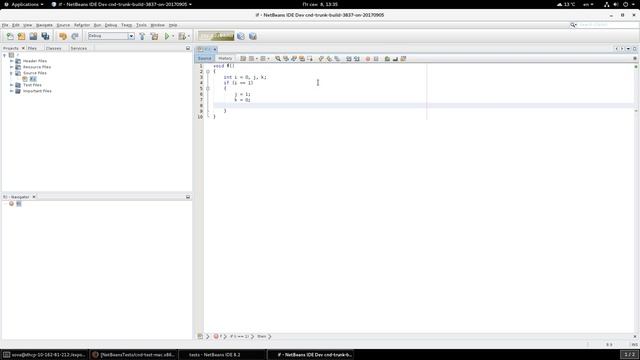640x360 pixels.
Task: Click the Previous Bookmark icon
Action: [x=321, y=59]
